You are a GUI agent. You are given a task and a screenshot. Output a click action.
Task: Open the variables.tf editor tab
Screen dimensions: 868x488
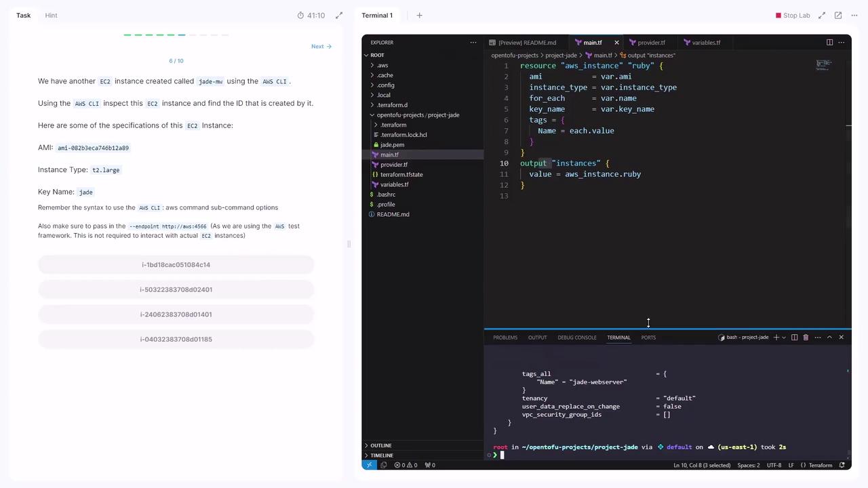pos(705,42)
